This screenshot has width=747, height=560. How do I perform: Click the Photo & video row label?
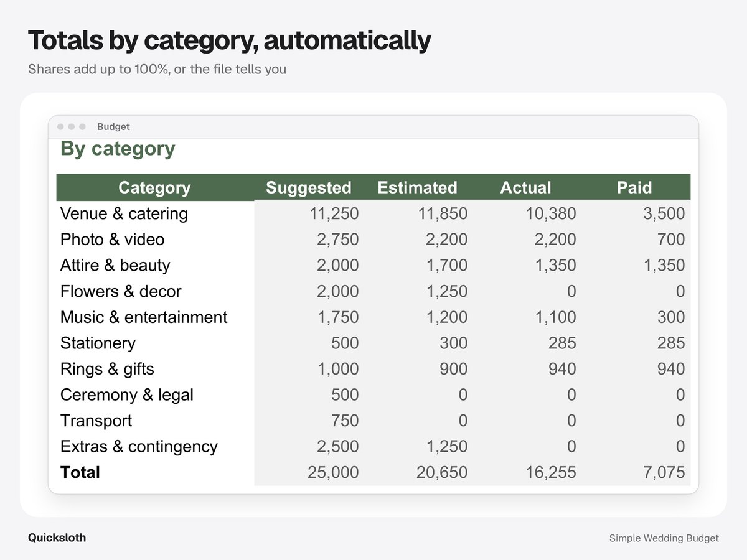[113, 240]
